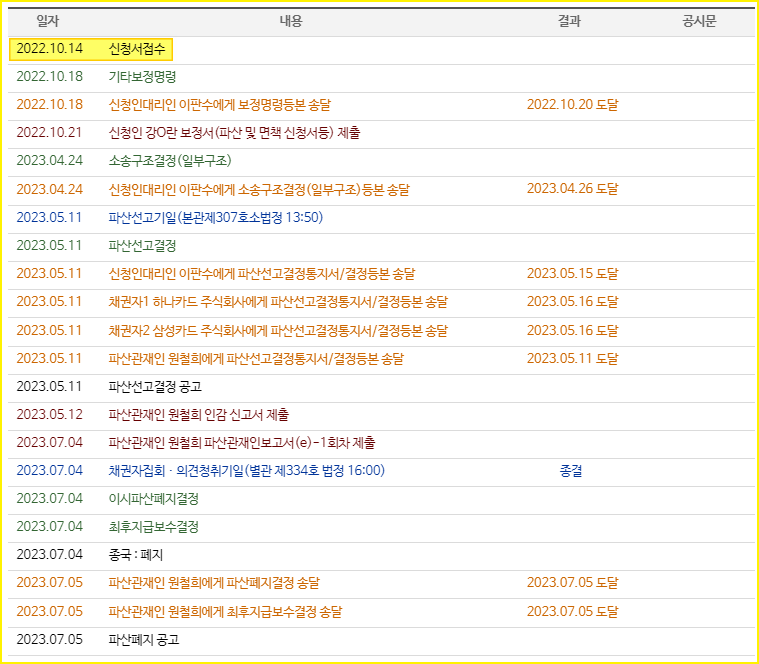Select 파산선고결정 공고 entry
Viewport: 759px width, 664px height.
point(155,387)
